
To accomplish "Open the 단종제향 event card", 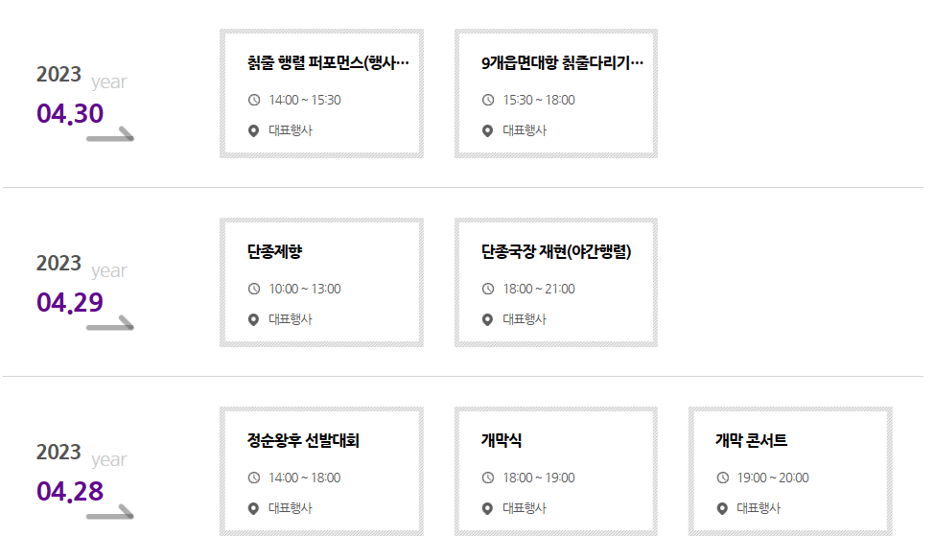I will tap(321, 282).
